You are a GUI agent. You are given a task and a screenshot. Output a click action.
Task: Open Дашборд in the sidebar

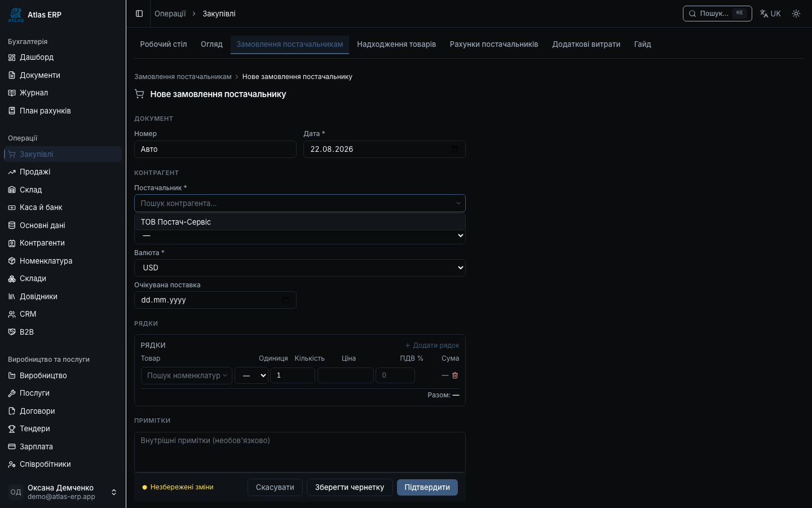63,57
